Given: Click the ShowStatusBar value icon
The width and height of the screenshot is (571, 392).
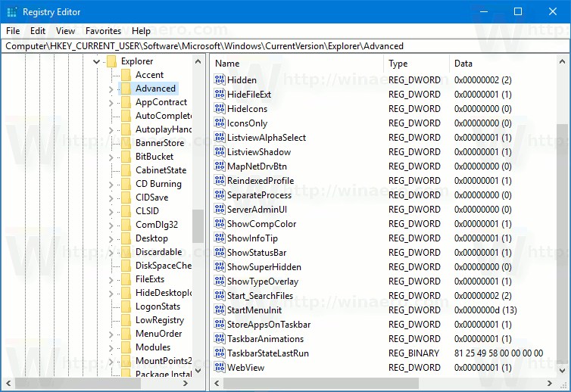Looking at the screenshot, I should coord(220,252).
